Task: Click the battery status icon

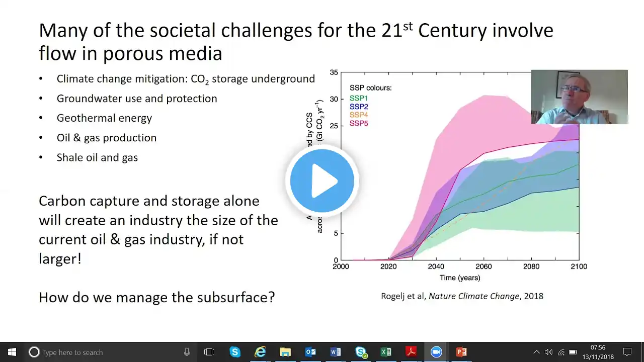Action: coord(573,352)
